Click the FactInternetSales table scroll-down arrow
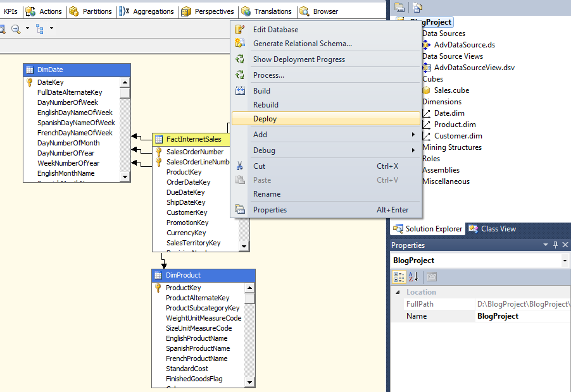This screenshot has height=392, width=571. [244, 246]
